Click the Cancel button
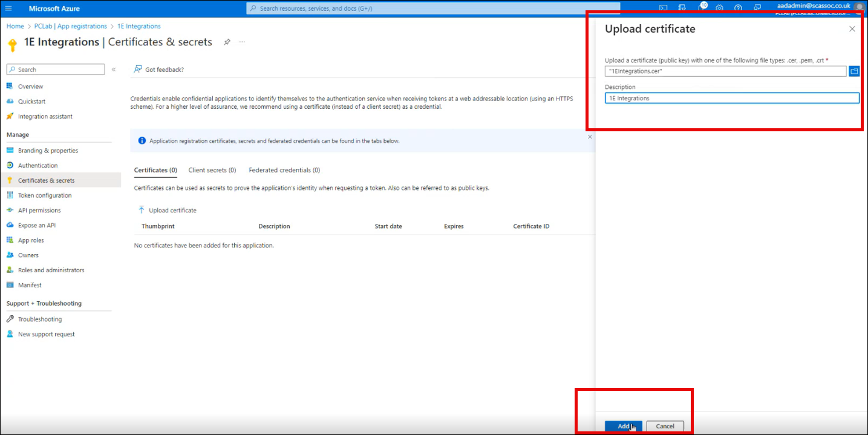 point(665,426)
